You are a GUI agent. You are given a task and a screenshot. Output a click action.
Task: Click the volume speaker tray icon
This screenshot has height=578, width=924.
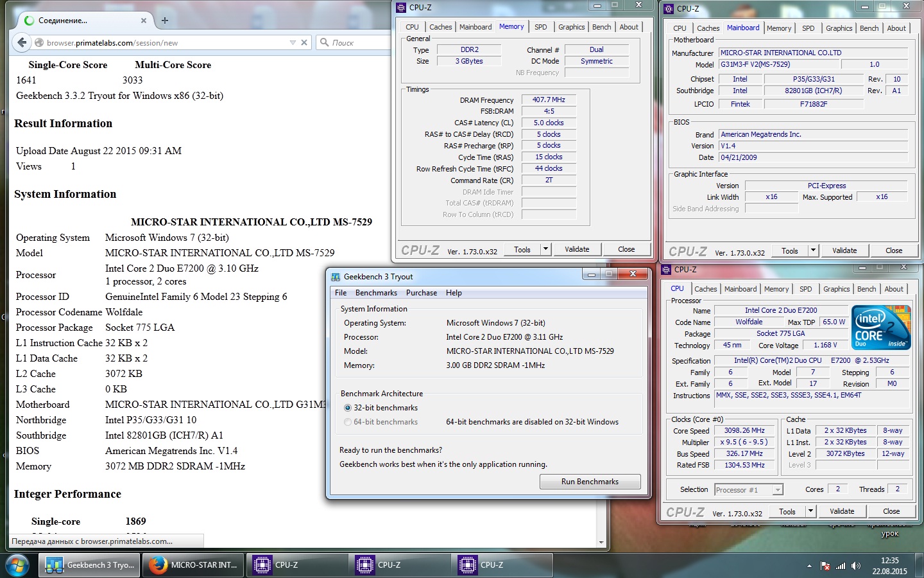(856, 566)
